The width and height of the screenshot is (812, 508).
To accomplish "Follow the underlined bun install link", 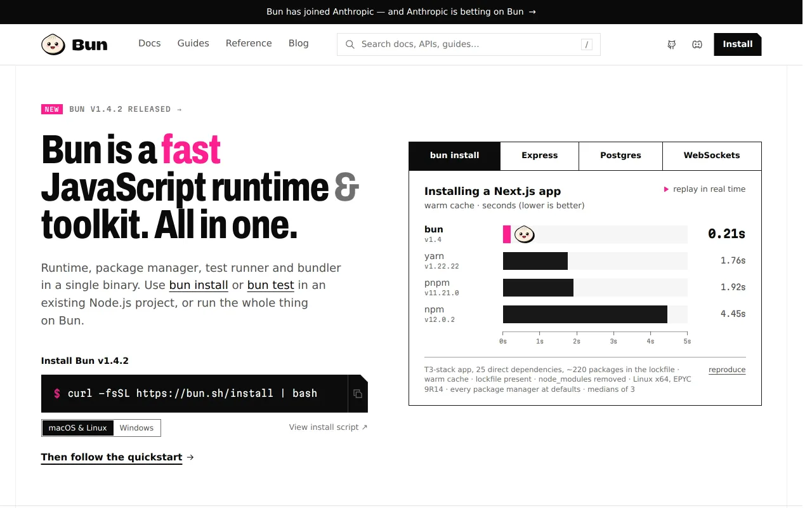I will click(199, 286).
